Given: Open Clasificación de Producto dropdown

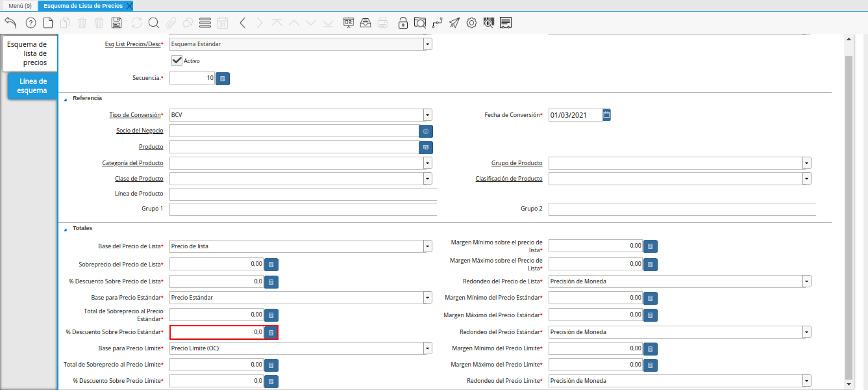Looking at the screenshot, I should (807, 178).
